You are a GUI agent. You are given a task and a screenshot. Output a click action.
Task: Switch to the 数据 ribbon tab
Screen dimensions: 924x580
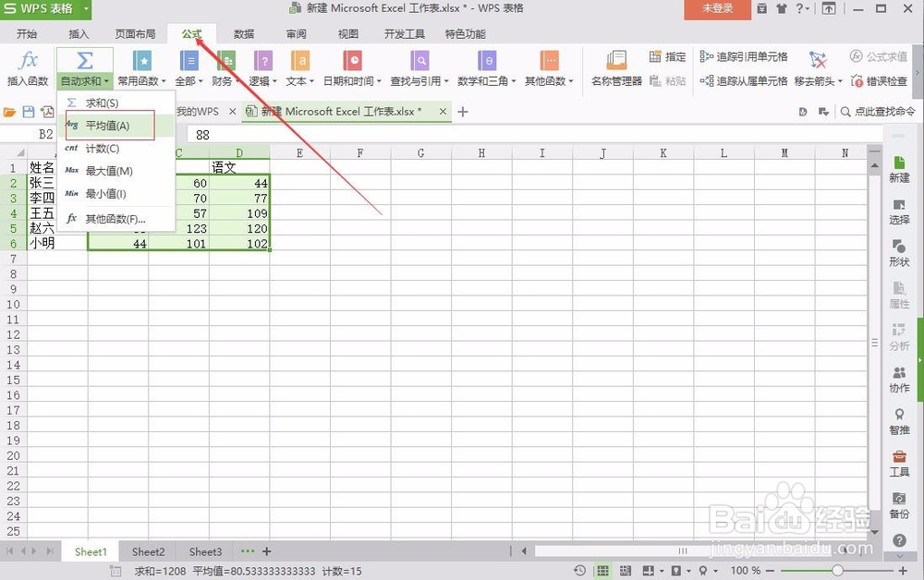[243, 33]
